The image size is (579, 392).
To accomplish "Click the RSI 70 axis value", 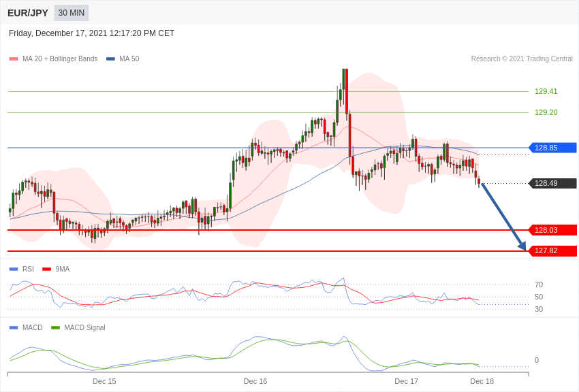I will (539, 284).
